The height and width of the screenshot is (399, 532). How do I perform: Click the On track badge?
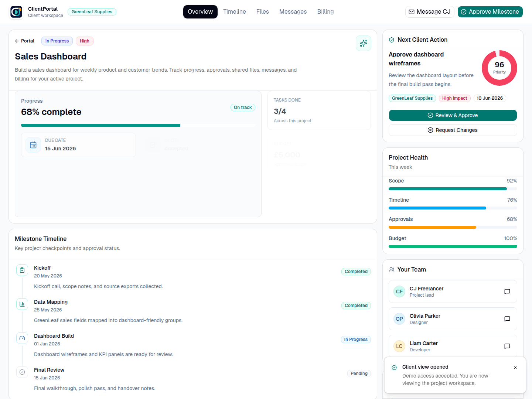pos(243,108)
